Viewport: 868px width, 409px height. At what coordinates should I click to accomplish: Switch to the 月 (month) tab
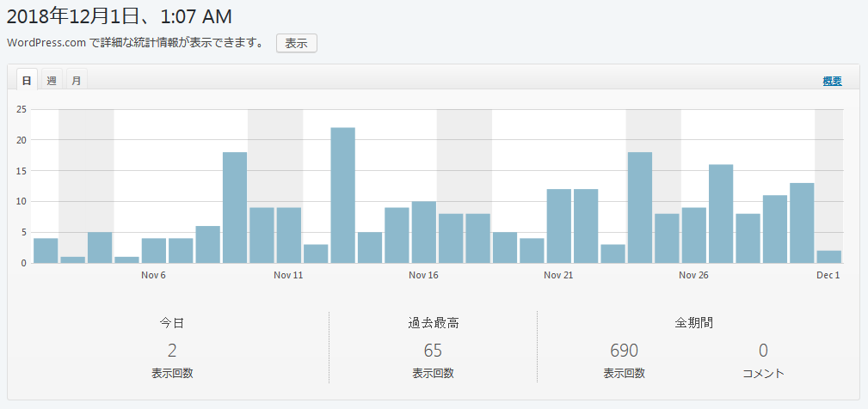click(x=77, y=81)
